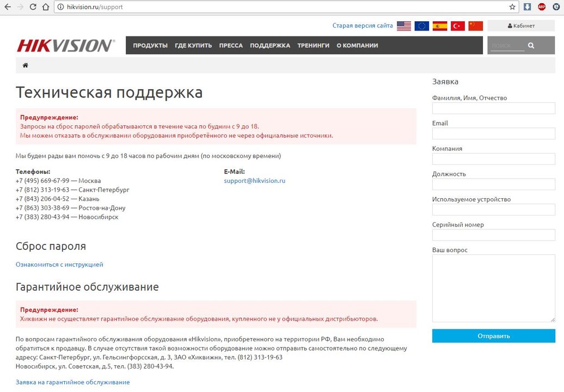
Task: Open the Поддержка menu
Action: pos(270,46)
